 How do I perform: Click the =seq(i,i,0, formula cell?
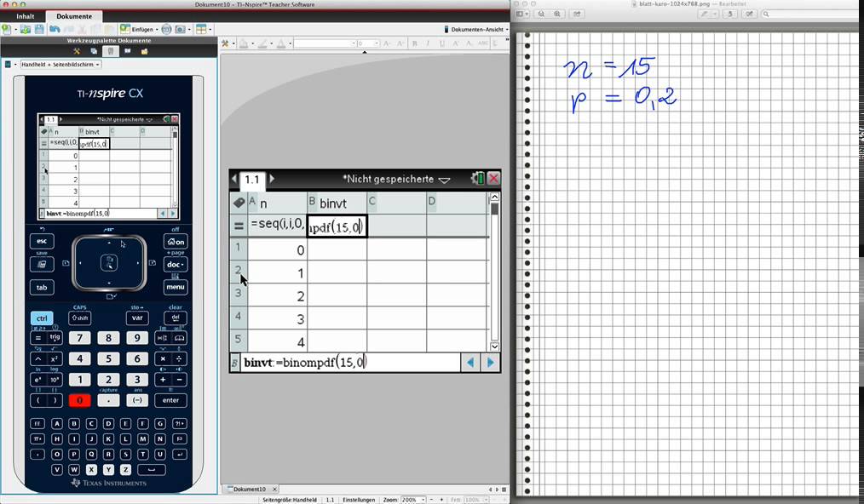(278, 226)
